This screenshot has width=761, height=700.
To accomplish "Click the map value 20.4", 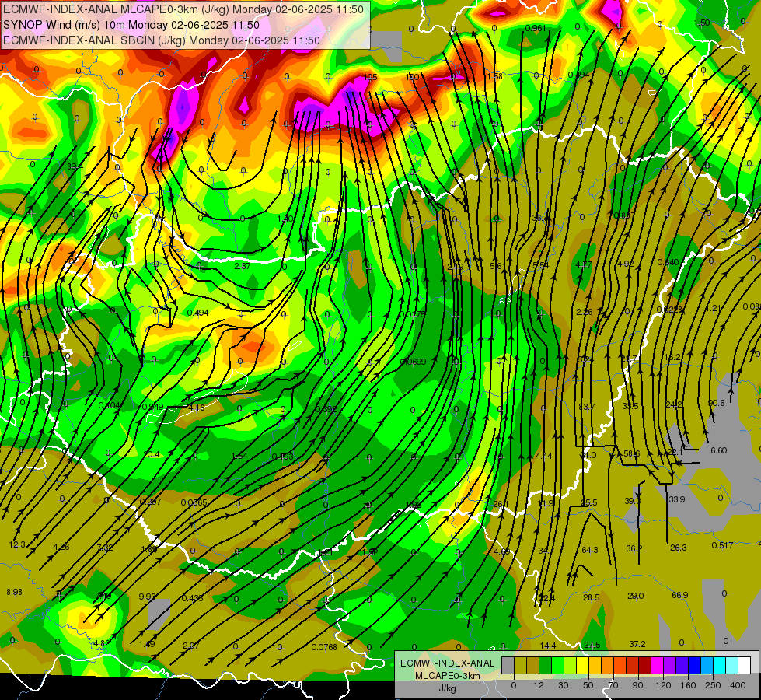I will 152,454.
